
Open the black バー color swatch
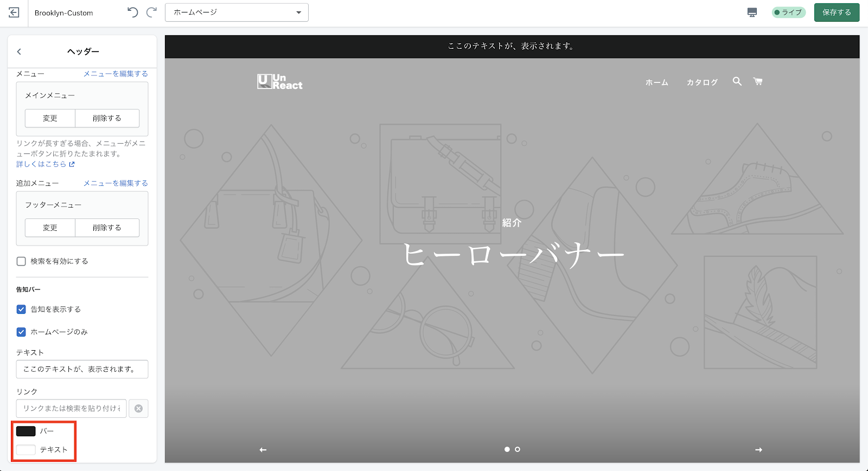(x=26, y=431)
